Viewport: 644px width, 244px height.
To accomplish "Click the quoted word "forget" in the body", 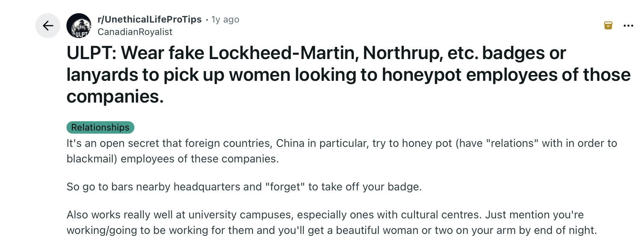I will pyautogui.click(x=285, y=187).
